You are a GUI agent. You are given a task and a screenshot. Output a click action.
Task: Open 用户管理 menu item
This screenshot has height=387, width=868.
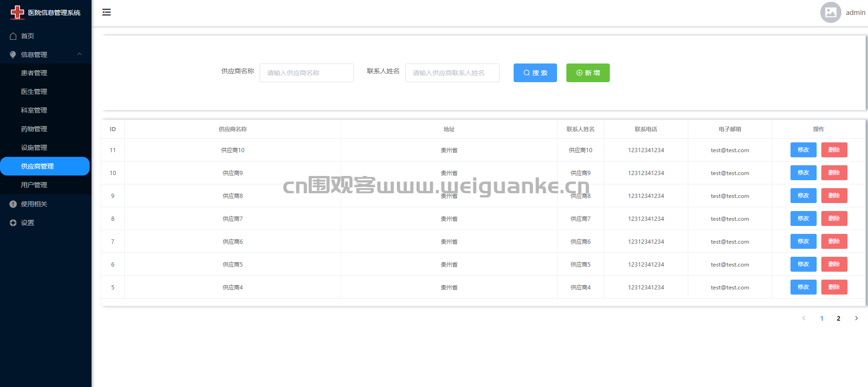point(34,185)
